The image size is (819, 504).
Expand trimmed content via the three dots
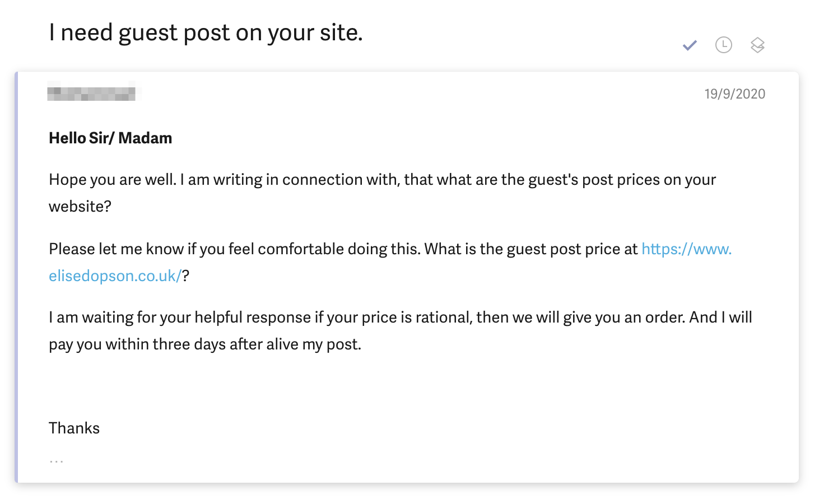pos(56,461)
